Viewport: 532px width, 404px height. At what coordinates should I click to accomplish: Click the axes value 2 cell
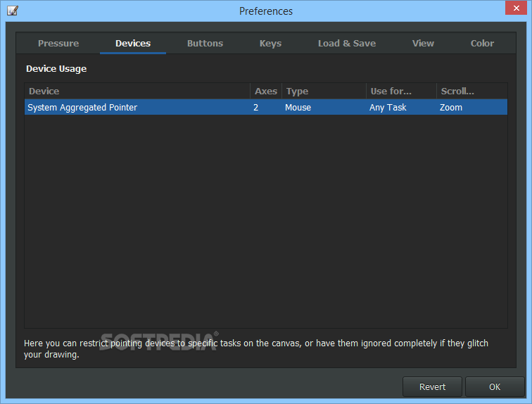coord(266,107)
